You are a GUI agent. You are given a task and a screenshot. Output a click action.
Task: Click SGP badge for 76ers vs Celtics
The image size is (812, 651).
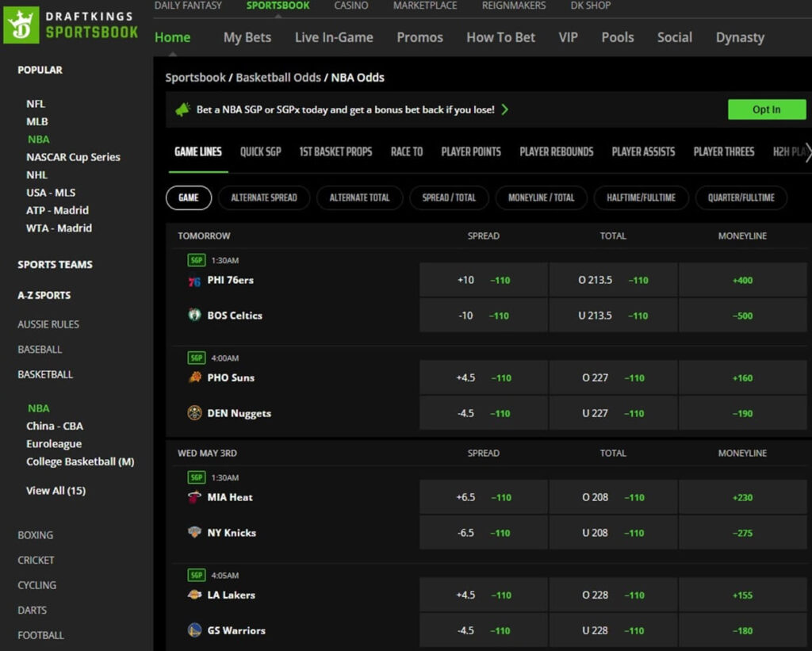(197, 260)
